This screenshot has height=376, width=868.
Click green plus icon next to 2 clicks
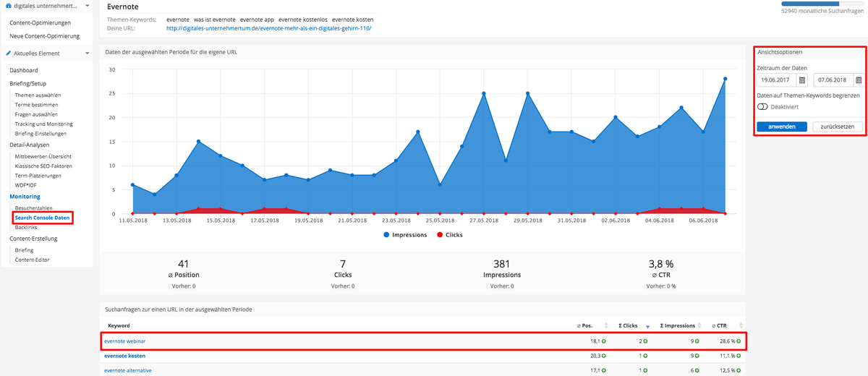pos(644,341)
